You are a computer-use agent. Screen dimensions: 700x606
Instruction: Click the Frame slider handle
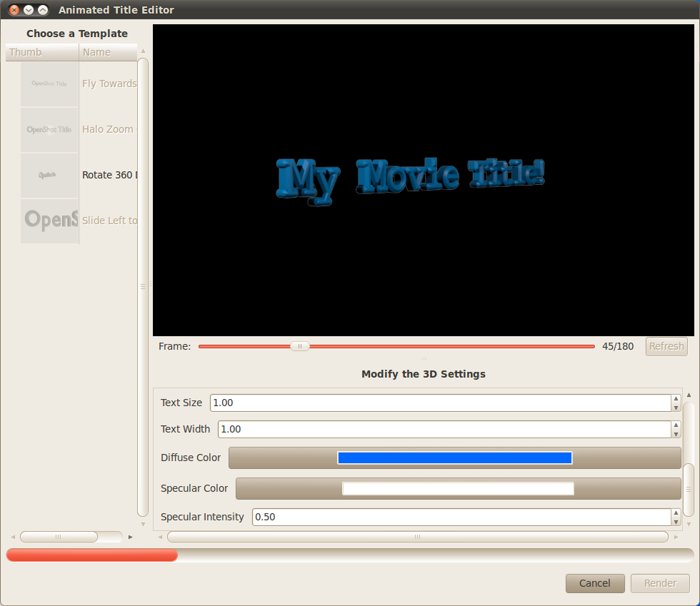tap(300, 346)
